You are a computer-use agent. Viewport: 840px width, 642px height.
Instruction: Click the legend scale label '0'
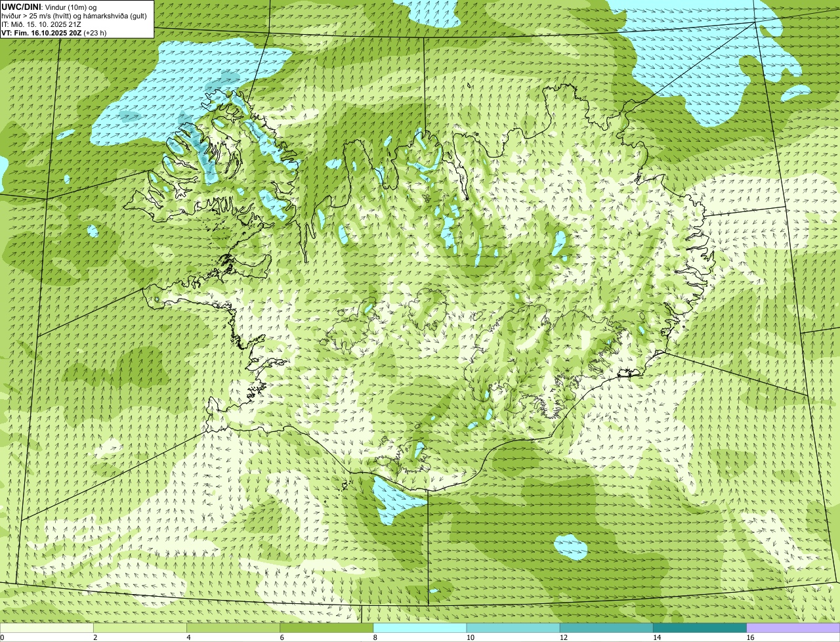(2, 637)
